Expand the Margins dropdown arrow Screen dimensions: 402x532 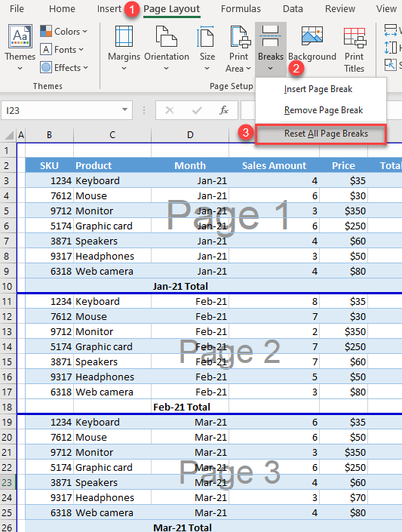pyautogui.click(x=124, y=69)
